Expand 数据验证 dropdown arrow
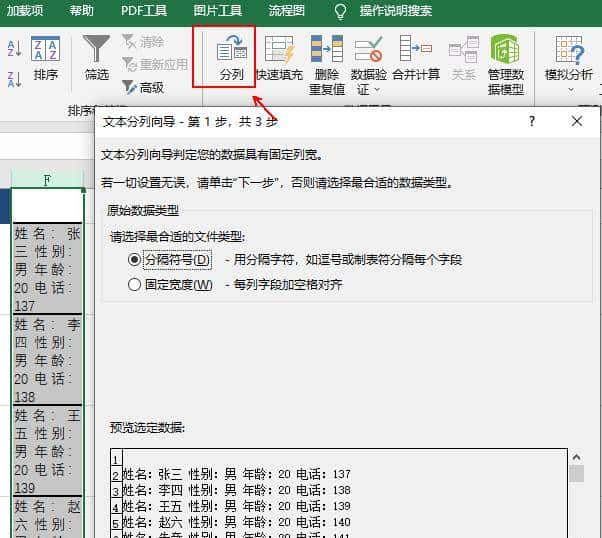This screenshot has height=538, width=602. (377, 90)
